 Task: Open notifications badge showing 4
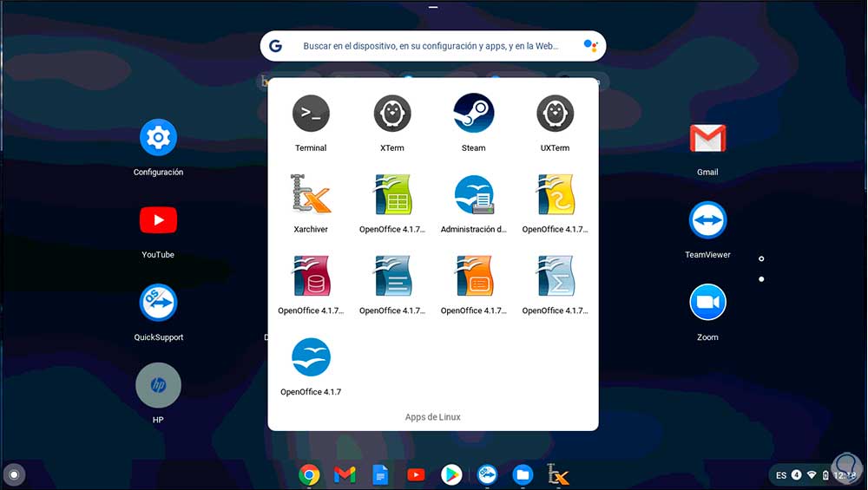[796, 474]
